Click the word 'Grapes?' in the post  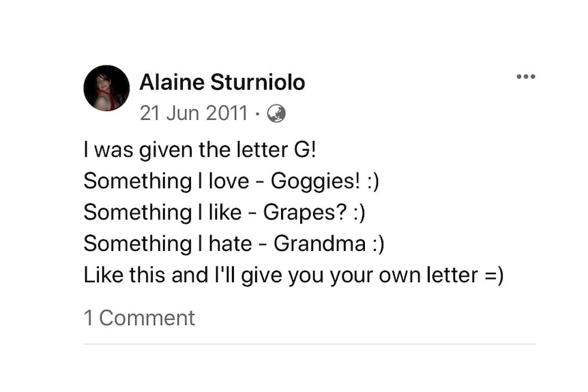[x=305, y=213]
